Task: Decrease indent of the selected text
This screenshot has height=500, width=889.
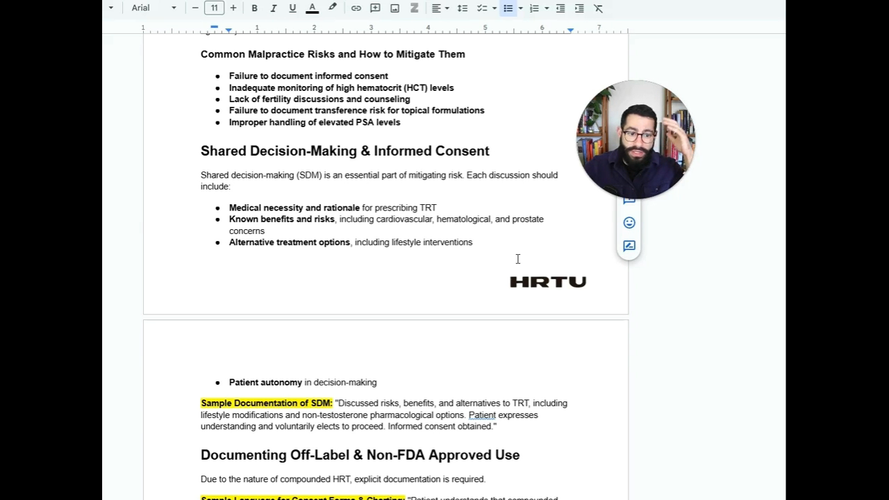Action: 560,8
